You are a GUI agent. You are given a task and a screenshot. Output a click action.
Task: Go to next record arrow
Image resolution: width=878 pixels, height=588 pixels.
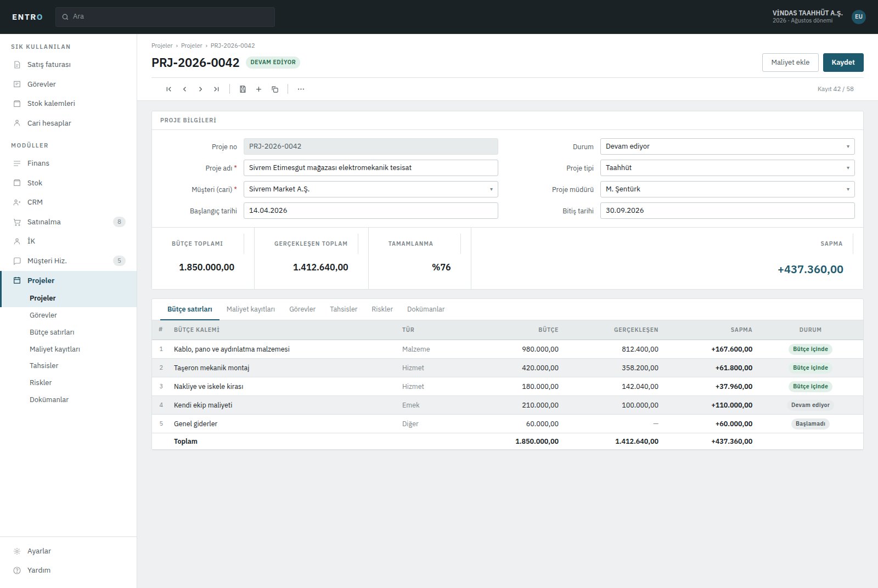coord(200,89)
